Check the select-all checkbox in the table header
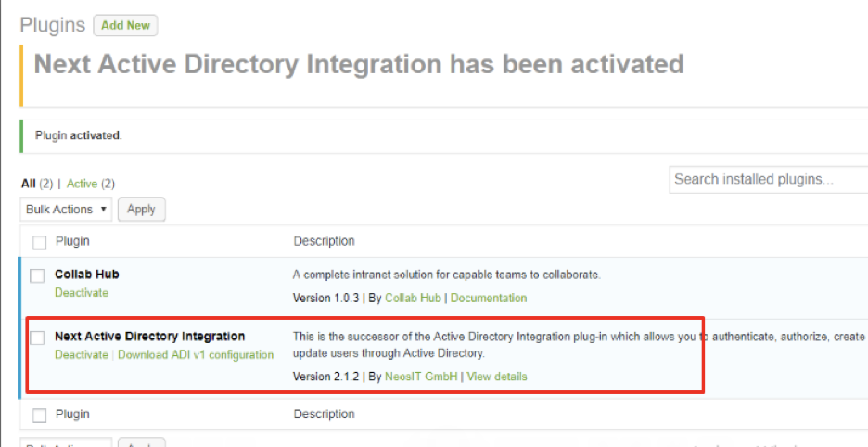The width and height of the screenshot is (868, 447). (x=39, y=243)
